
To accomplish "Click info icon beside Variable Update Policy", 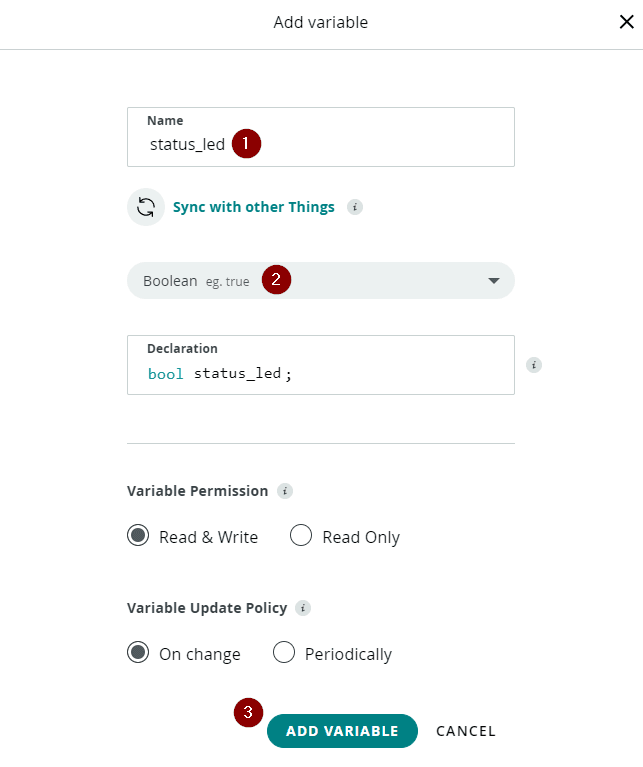I will pos(303,608).
